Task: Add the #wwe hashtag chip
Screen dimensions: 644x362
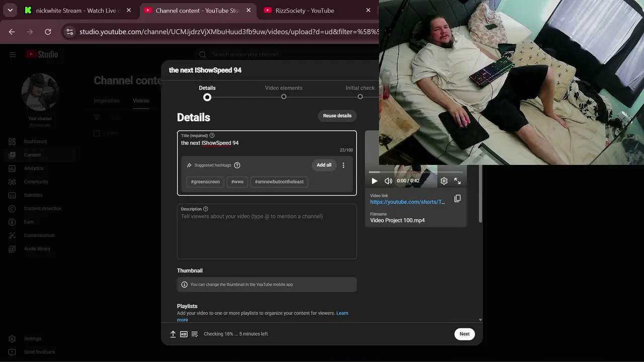Action: pos(237,182)
